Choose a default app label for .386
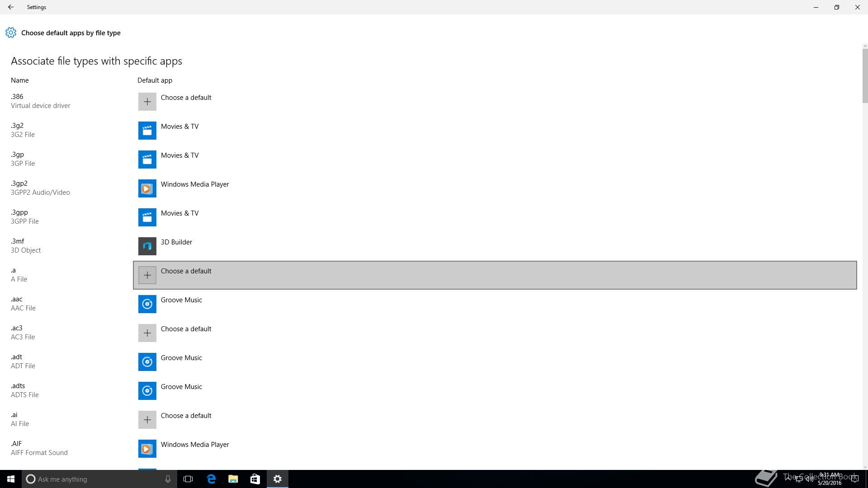 click(x=186, y=98)
